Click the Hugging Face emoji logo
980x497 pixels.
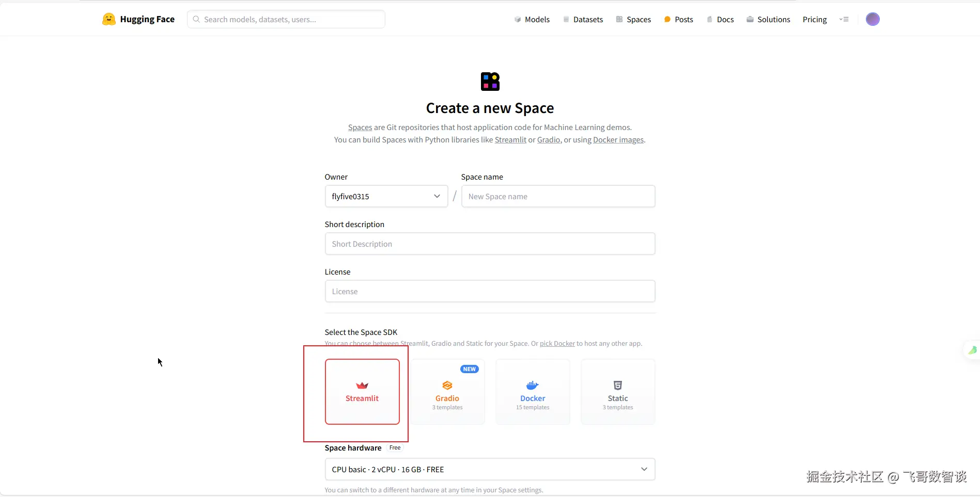coord(108,19)
